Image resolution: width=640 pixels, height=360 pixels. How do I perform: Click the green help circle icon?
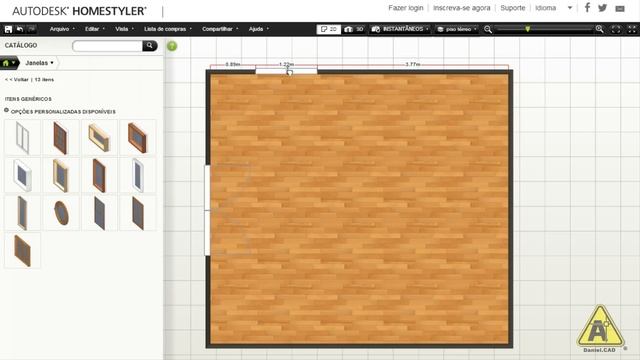click(172, 46)
